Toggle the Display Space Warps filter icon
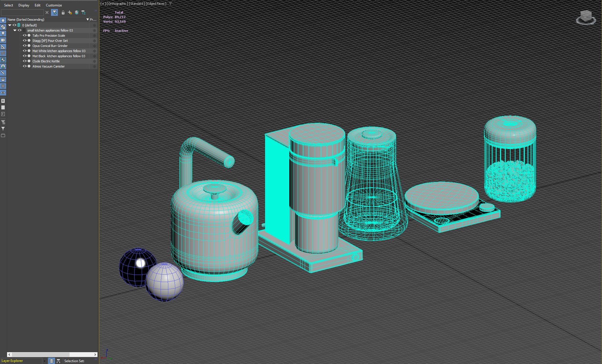The height and width of the screenshot is (364, 602). tap(3, 53)
